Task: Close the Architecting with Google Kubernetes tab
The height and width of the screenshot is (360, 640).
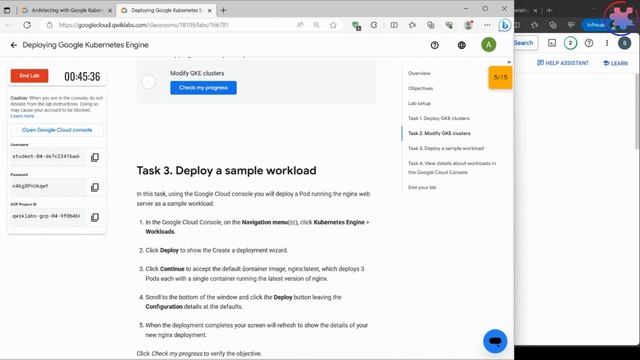Action: 110,11
